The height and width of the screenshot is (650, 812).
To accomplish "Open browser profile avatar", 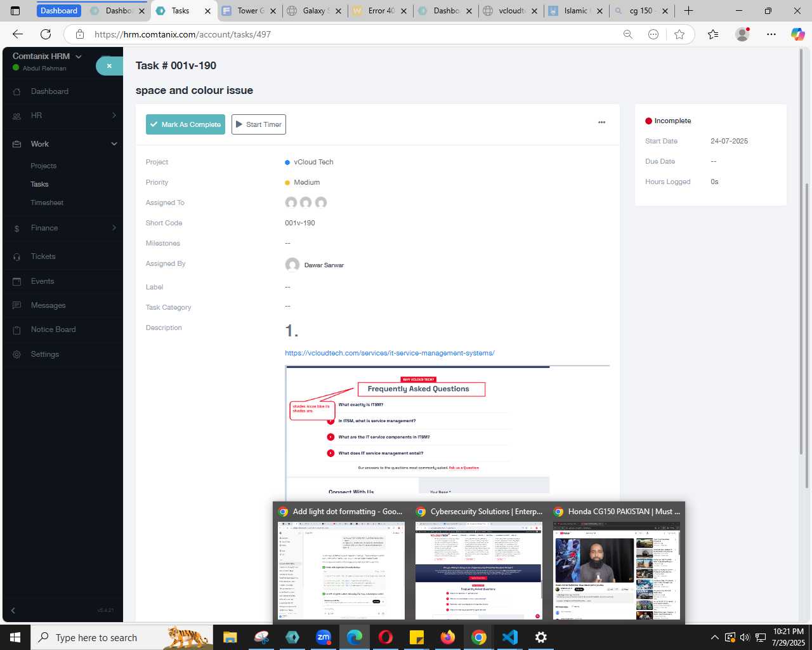I will click(742, 34).
